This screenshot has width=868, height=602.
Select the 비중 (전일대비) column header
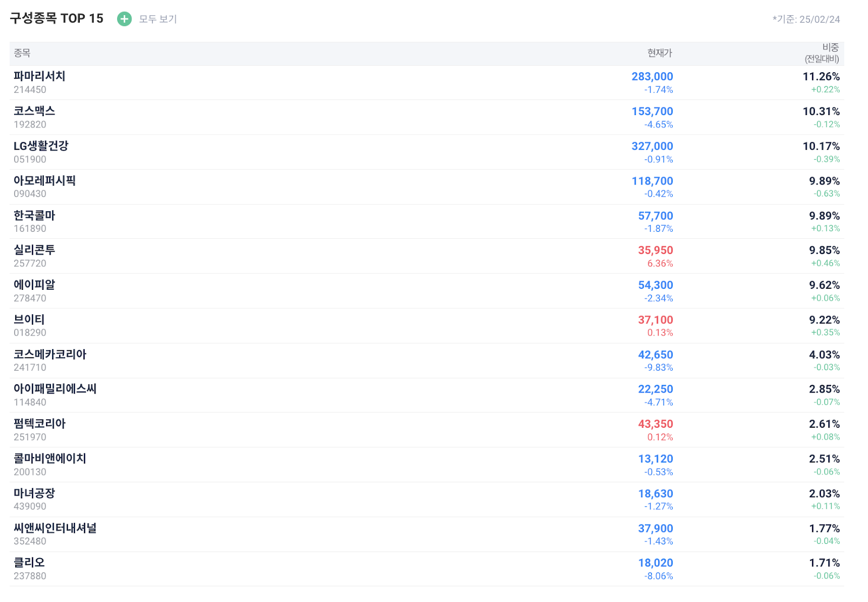click(822, 53)
